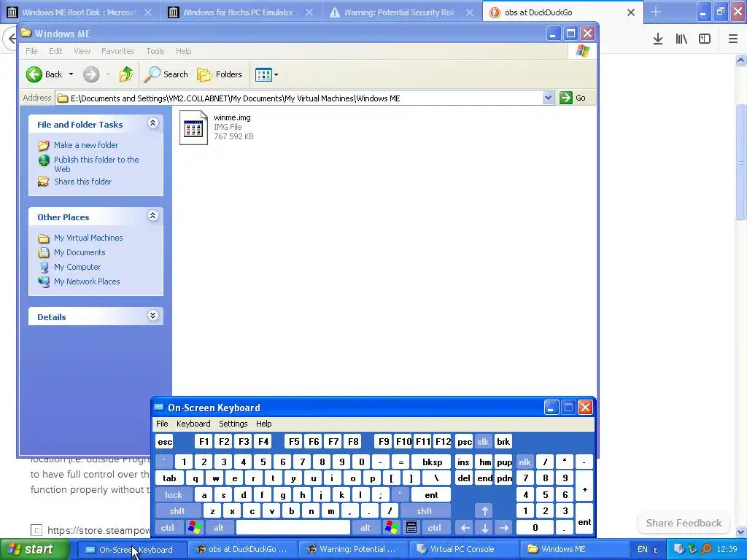Click the down arrow key
This screenshot has height=560, width=747.
point(484,528)
